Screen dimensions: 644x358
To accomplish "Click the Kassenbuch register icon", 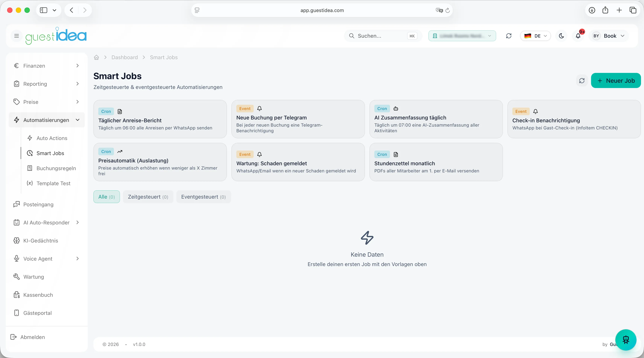I will point(17,295).
